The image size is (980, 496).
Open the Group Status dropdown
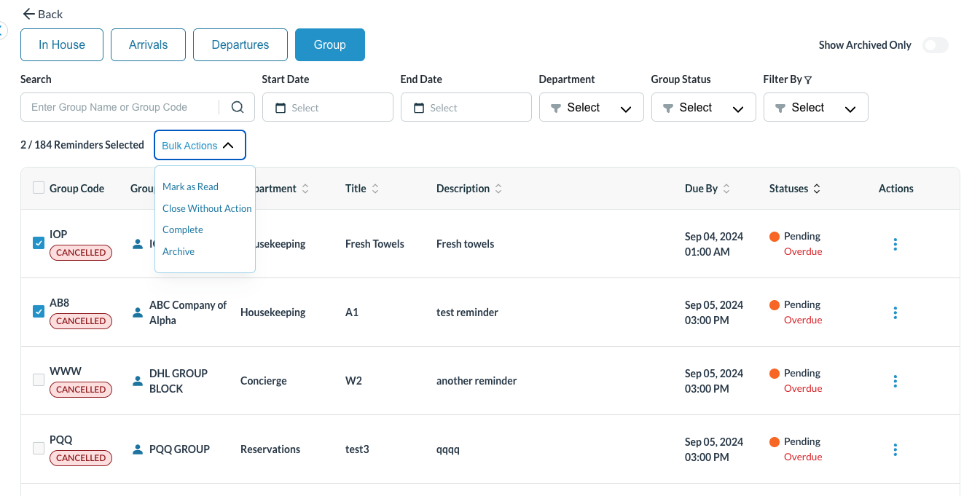[703, 107]
